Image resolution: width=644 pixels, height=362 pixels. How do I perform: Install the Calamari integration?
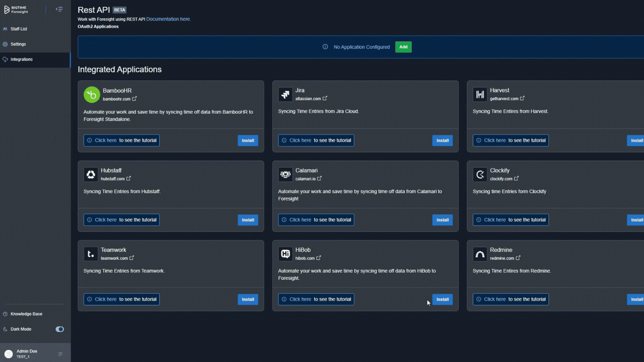(x=442, y=220)
